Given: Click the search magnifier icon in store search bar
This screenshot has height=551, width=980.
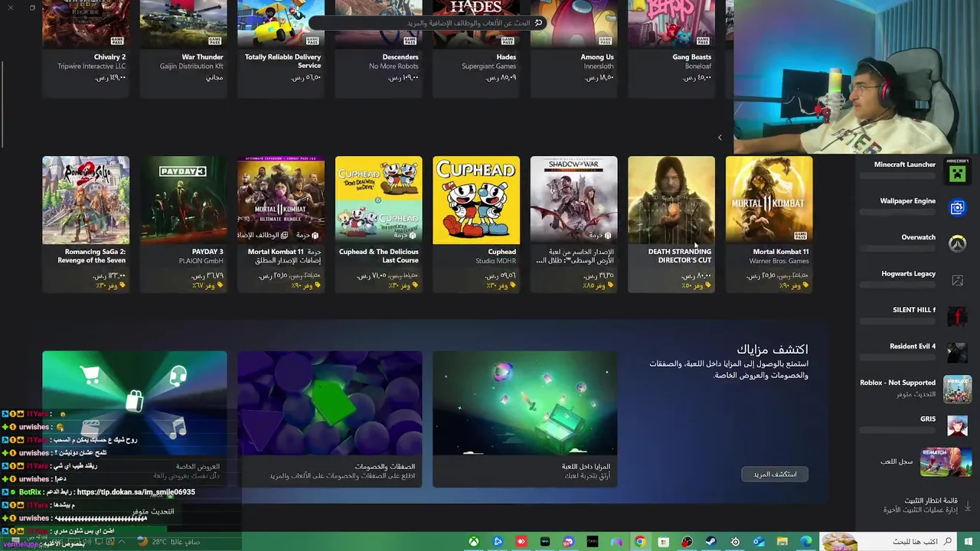Looking at the screenshot, I should (538, 23).
